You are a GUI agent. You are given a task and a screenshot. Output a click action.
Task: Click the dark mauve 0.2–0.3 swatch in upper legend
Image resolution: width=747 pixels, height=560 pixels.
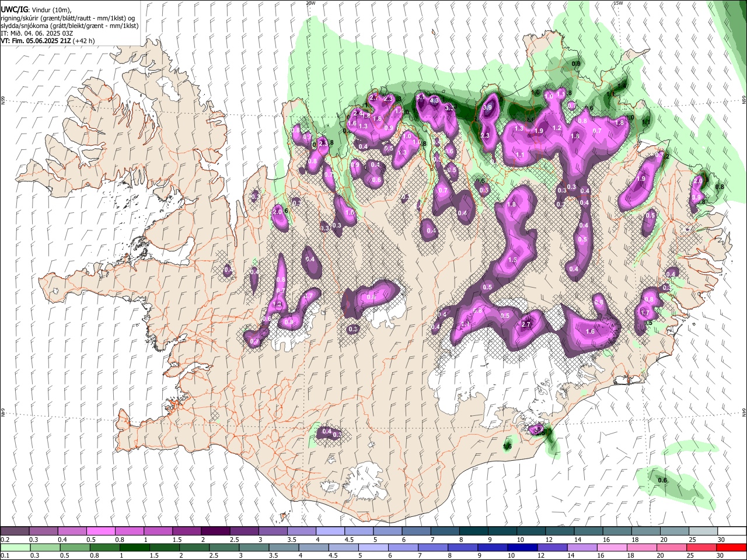(15, 531)
